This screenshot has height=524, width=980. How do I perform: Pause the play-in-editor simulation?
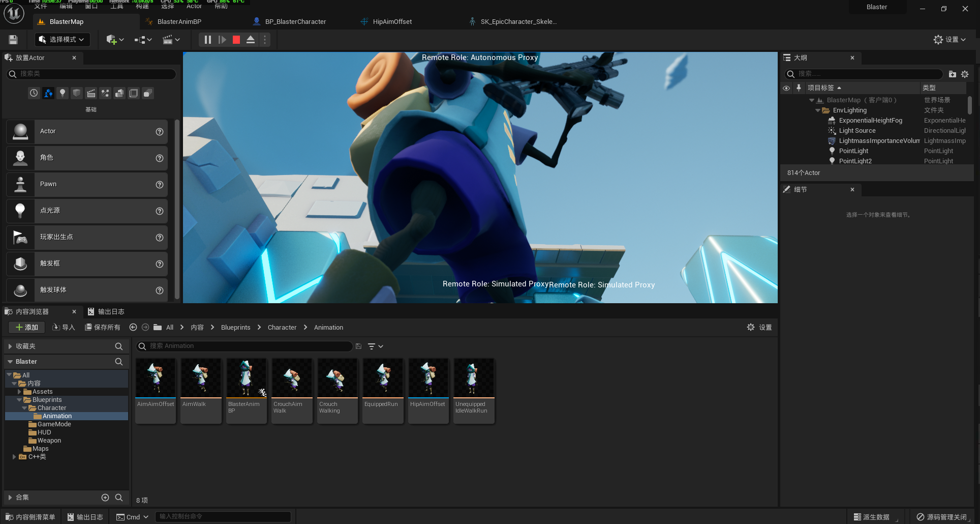point(207,40)
